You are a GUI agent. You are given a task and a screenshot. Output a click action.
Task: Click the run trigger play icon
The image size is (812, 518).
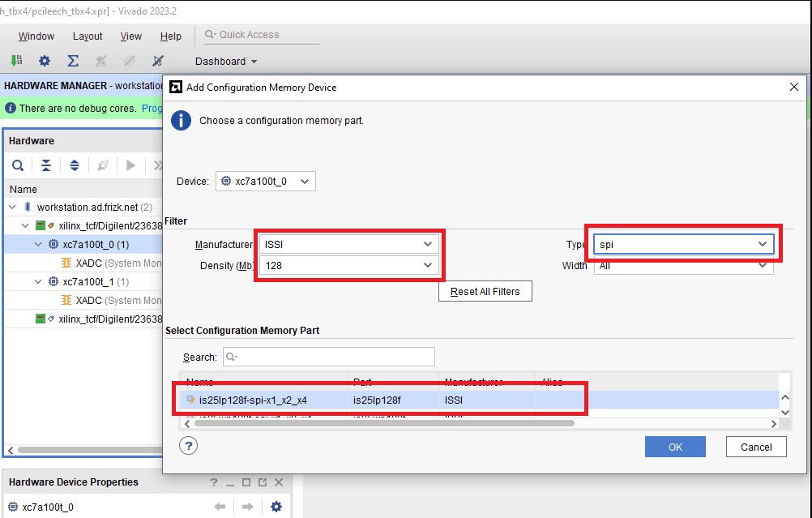coord(131,165)
